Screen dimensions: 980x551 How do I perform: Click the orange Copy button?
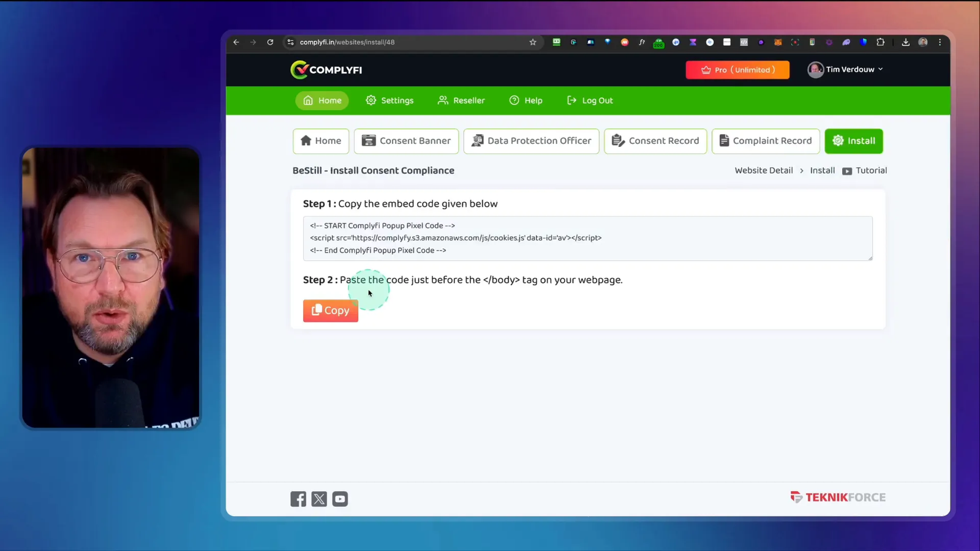(x=331, y=310)
